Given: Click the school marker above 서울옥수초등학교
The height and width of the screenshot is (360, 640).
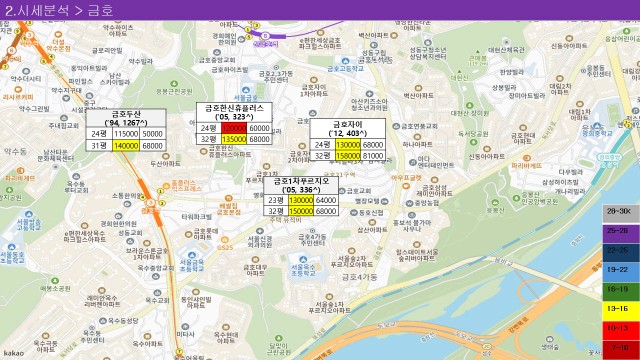Looking at the screenshot, I should click(x=302, y=259).
